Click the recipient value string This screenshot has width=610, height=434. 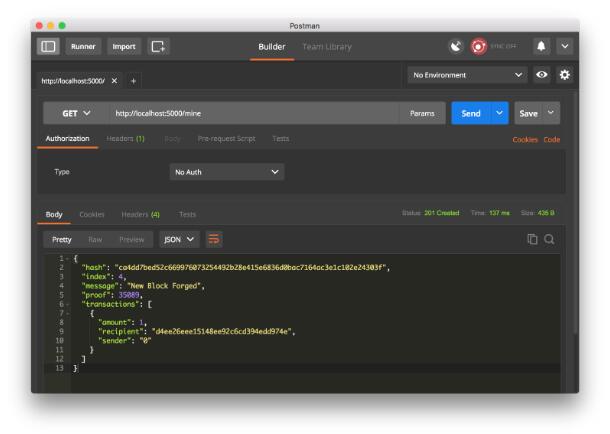point(222,332)
